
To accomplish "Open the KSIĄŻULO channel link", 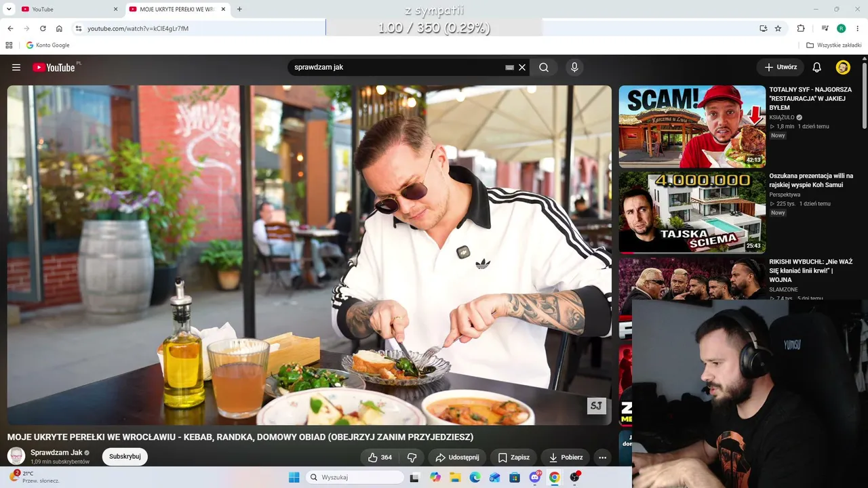I will point(782,117).
